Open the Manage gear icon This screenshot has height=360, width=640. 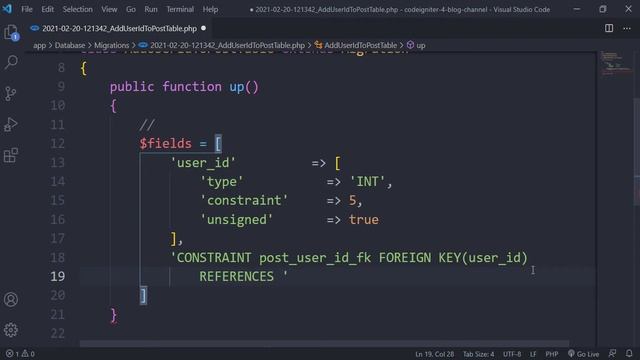click(x=11, y=330)
